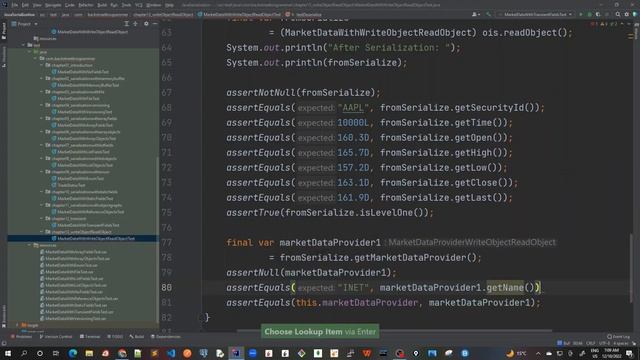Open the Refactor menu
Image resolution: width=640 pixels, height=360 pixels.
(x=86, y=5)
